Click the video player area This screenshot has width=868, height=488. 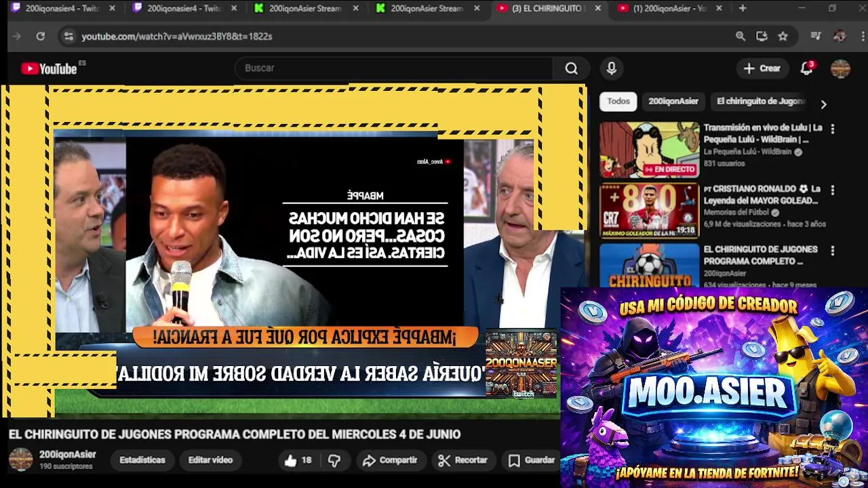tap(294, 251)
